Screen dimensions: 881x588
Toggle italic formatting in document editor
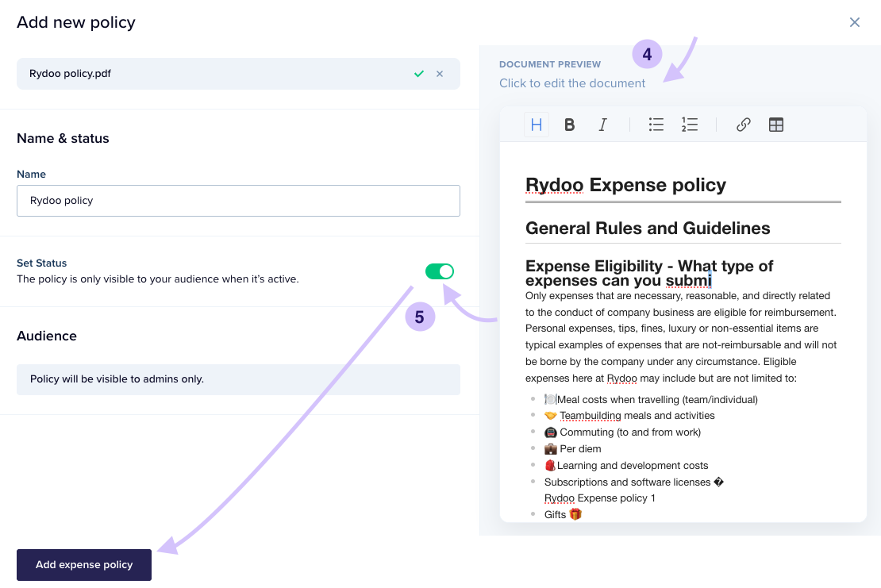pos(603,125)
